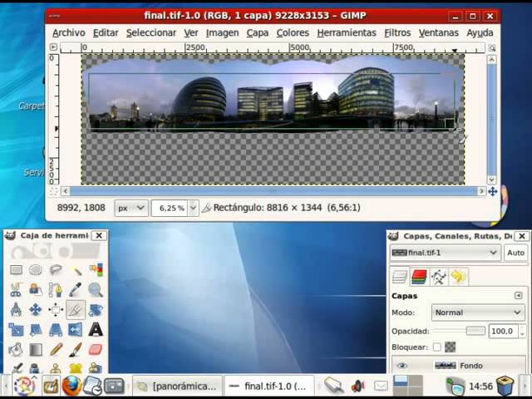This screenshot has height=399, width=532.
Task: Select the Select by Color tool
Action: [x=96, y=270]
